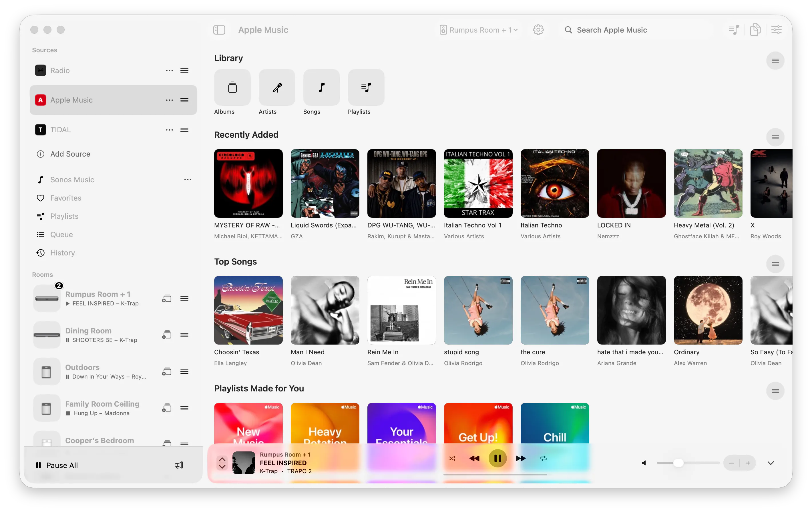Image resolution: width=812 pixels, height=512 pixels.
Task: Open the Recently Added section menu button
Action: pyautogui.click(x=775, y=137)
